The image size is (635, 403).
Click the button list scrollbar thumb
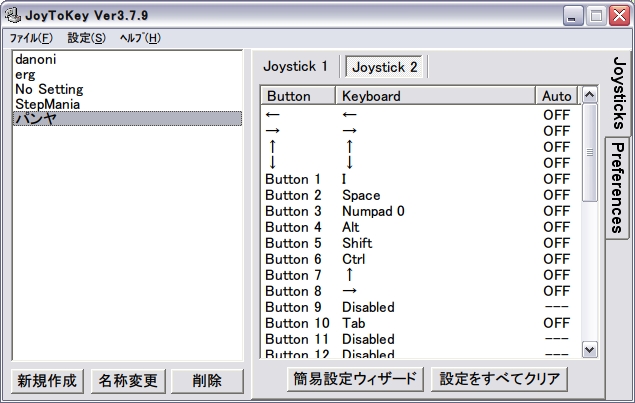[x=589, y=152]
